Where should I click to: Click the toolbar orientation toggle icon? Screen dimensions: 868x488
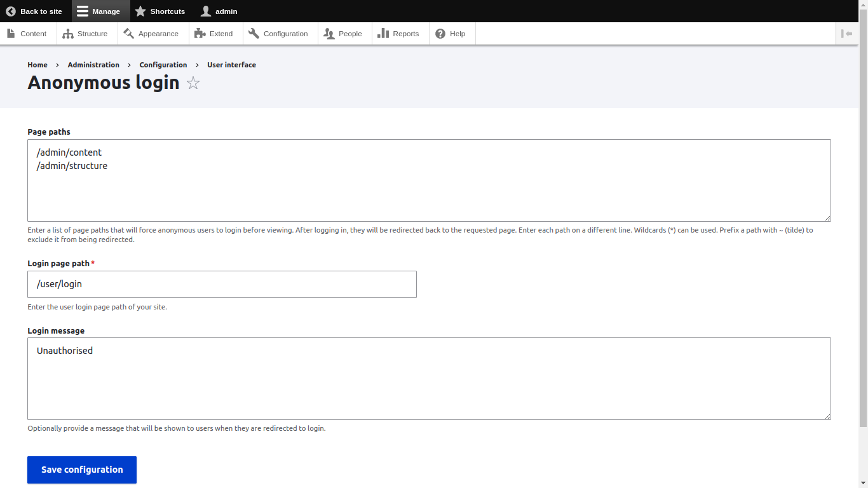coord(848,33)
